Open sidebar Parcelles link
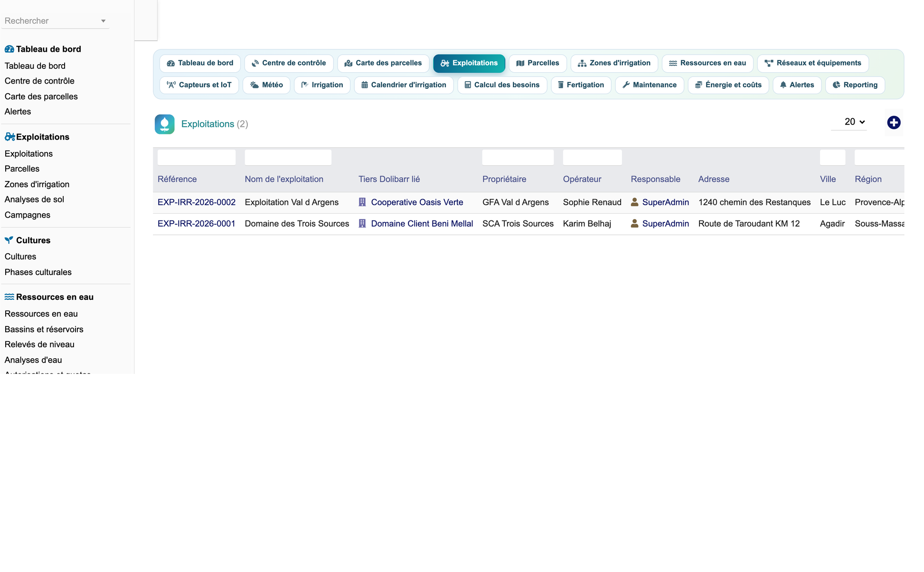The height and width of the screenshot is (572, 924). pos(22,169)
